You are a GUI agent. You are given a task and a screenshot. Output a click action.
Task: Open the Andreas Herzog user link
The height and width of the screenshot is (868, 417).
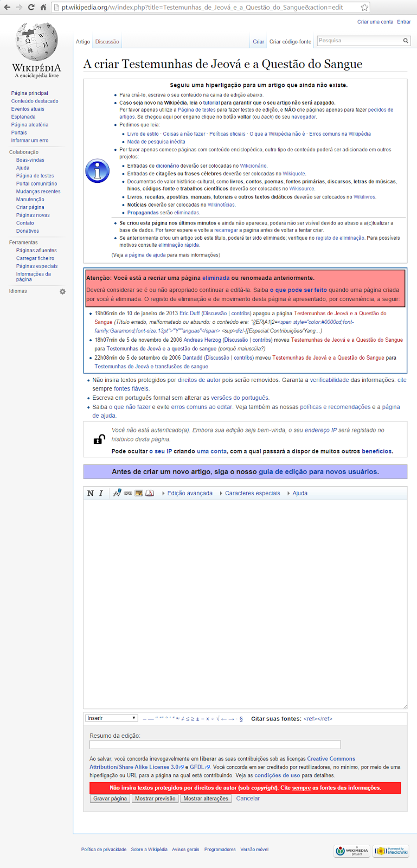(x=202, y=340)
